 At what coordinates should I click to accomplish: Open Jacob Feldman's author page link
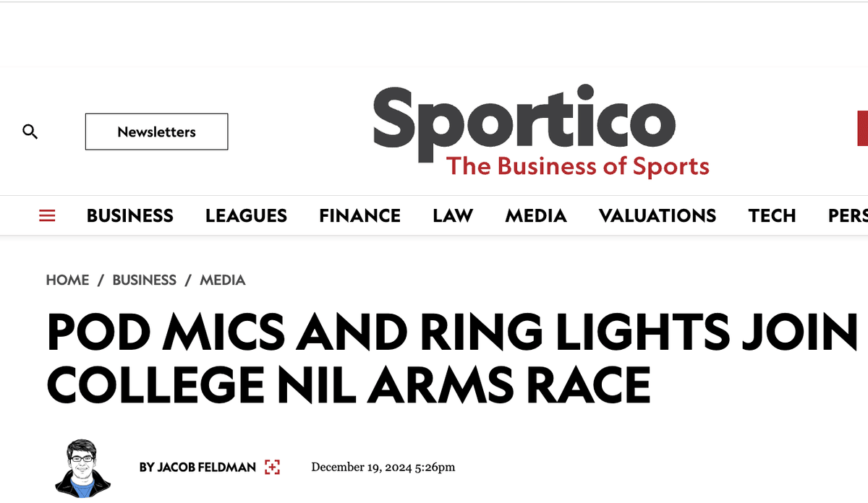click(x=197, y=468)
